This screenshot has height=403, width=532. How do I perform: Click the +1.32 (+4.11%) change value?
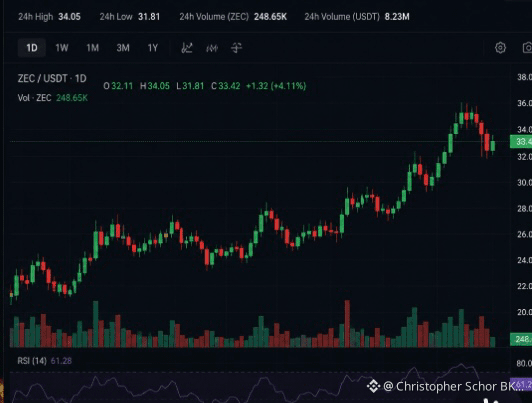276,86
